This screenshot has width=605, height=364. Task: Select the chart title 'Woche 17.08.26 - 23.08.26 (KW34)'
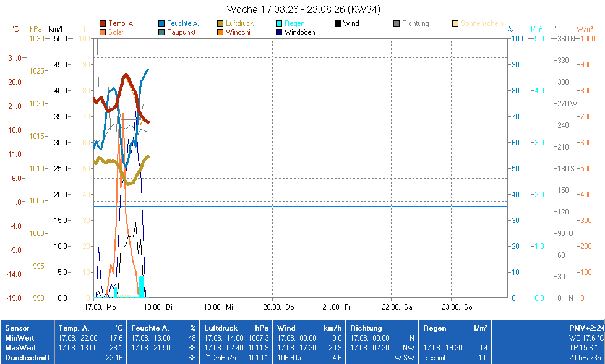pos(303,9)
